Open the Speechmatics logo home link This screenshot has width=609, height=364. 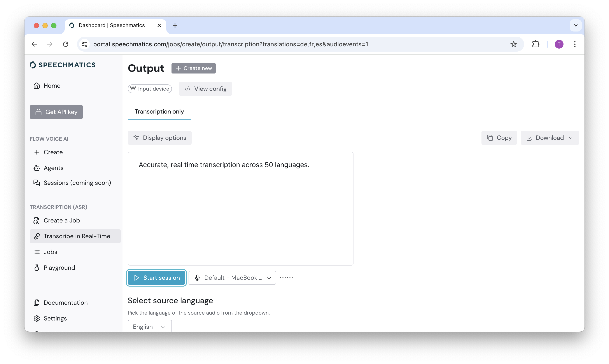coord(63,65)
